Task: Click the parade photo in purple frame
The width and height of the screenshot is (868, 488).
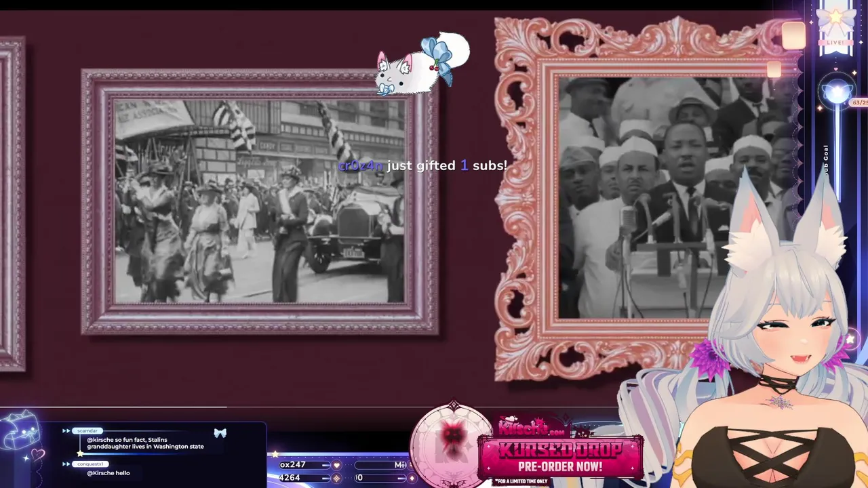Action: [x=260, y=201]
